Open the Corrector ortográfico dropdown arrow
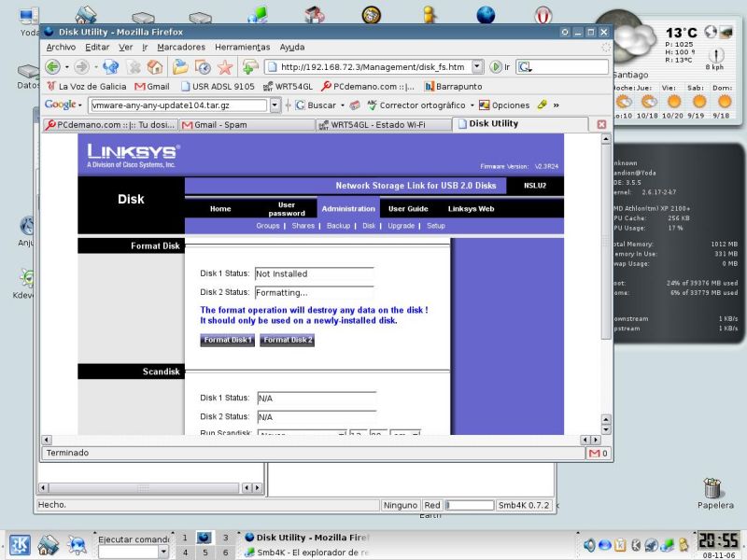This screenshot has width=747, height=560. [x=472, y=105]
